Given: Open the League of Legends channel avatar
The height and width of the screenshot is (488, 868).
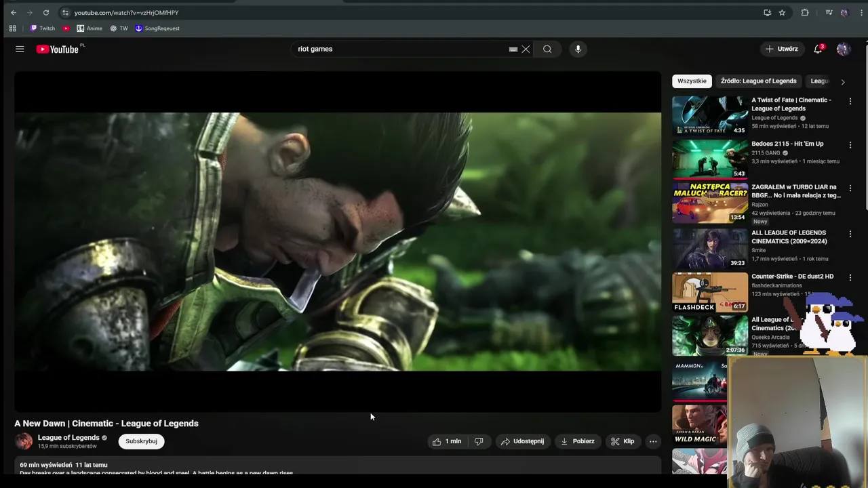Looking at the screenshot, I should click(24, 441).
